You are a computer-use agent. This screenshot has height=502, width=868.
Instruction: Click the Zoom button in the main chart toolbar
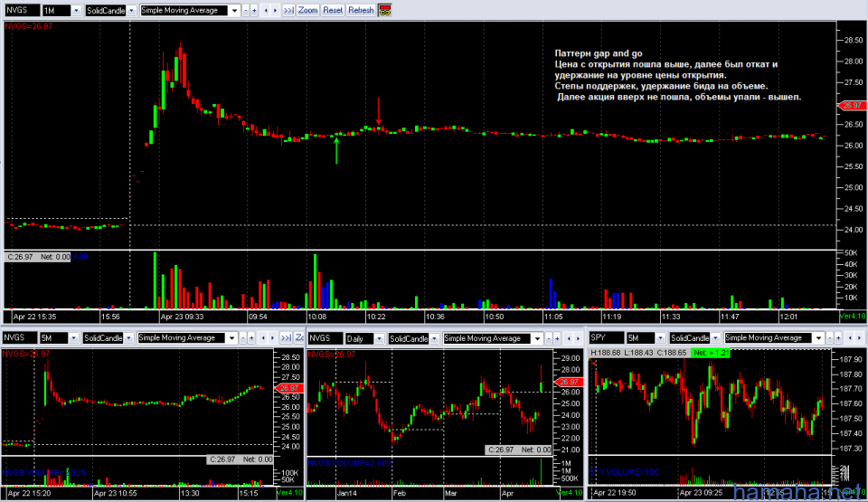click(307, 11)
